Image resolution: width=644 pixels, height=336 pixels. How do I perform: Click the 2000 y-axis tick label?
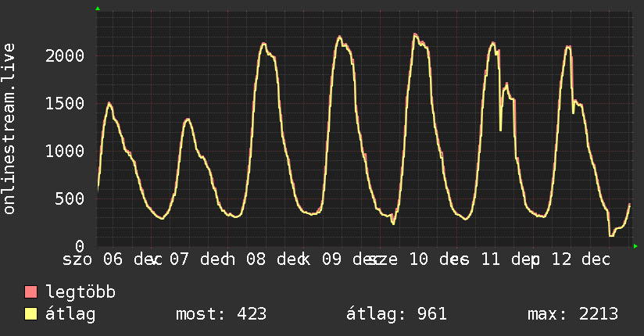(65, 55)
